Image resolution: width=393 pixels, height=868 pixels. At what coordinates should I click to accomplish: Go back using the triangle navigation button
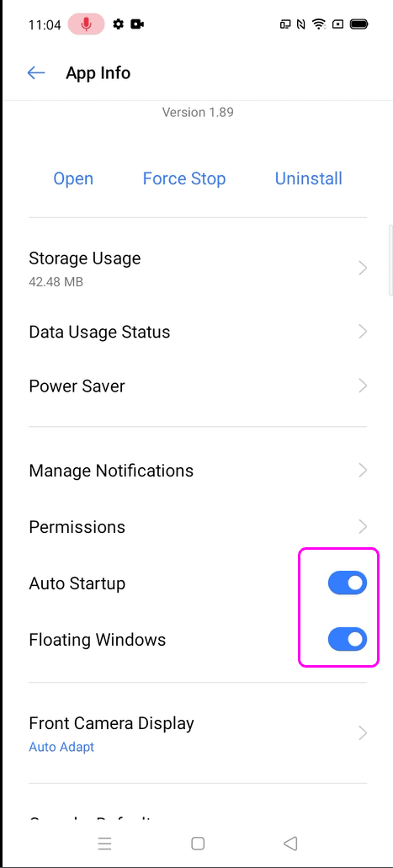290,843
